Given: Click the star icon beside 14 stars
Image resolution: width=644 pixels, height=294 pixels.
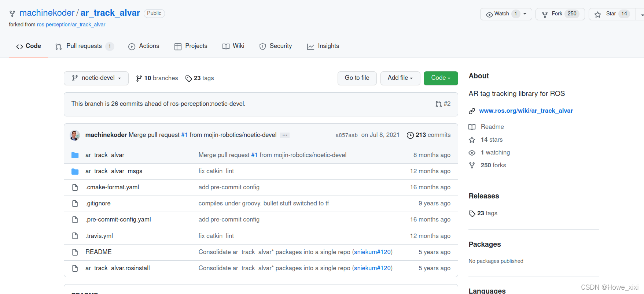Looking at the screenshot, I should click(x=472, y=140).
